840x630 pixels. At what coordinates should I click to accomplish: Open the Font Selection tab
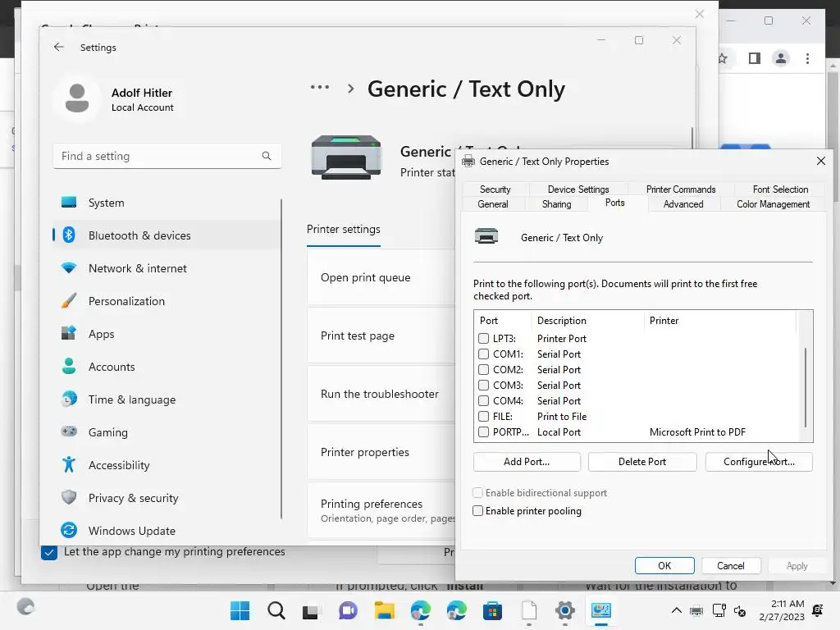point(780,189)
